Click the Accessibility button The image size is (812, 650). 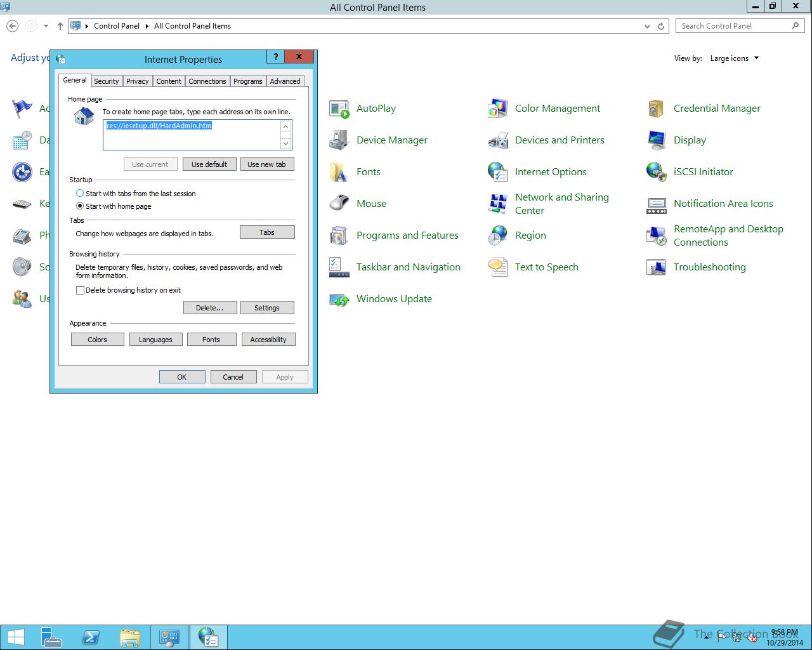(x=268, y=340)
